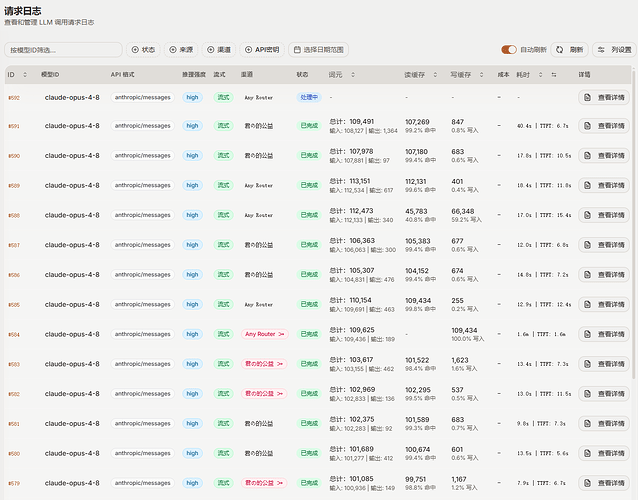Click the document icon for request #584
638x500 pixels.
click(x=587, y=334)
